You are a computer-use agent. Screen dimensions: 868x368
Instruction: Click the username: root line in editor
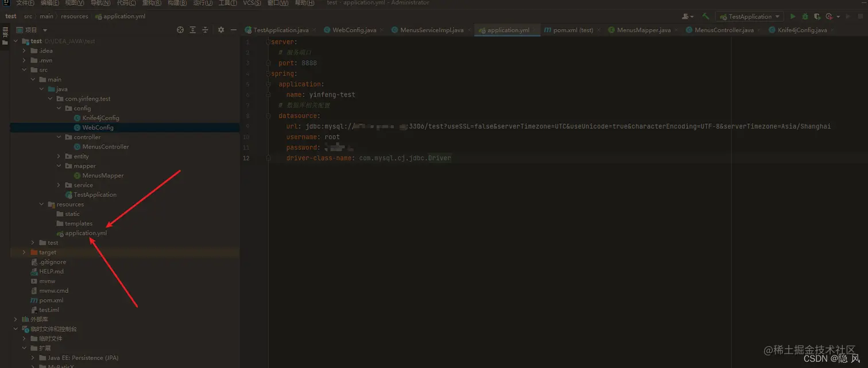(313, 137)
